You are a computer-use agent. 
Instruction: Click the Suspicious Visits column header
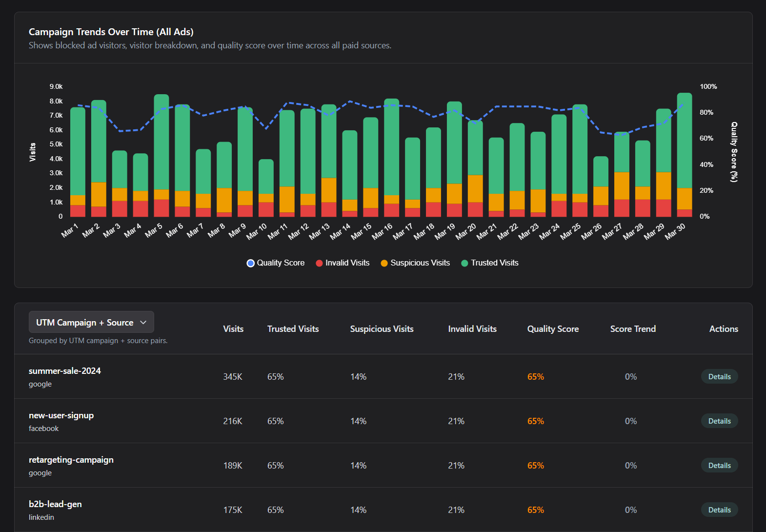tap(382, 329)
